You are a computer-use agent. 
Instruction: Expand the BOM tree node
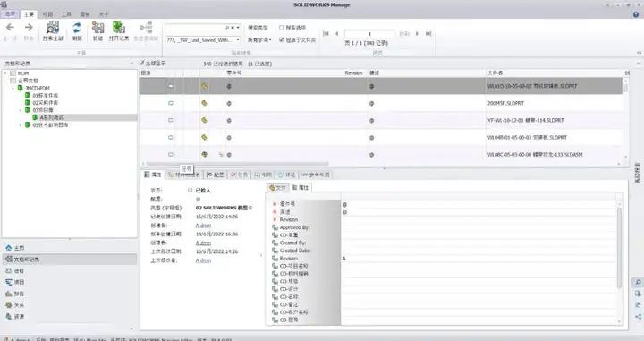[x=5, y=73]
